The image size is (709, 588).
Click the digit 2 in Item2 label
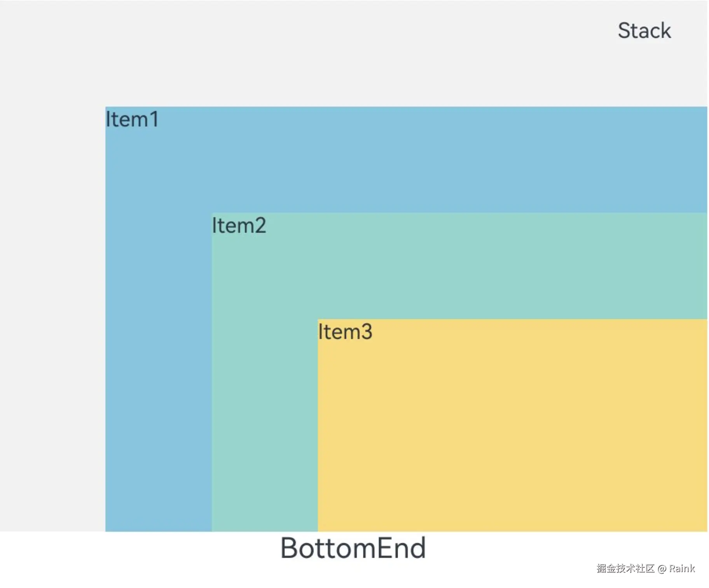(x=259, y=226)
